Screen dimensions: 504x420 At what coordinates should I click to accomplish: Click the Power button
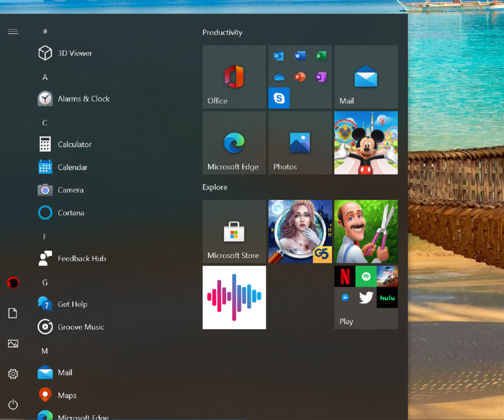[13, 404]
